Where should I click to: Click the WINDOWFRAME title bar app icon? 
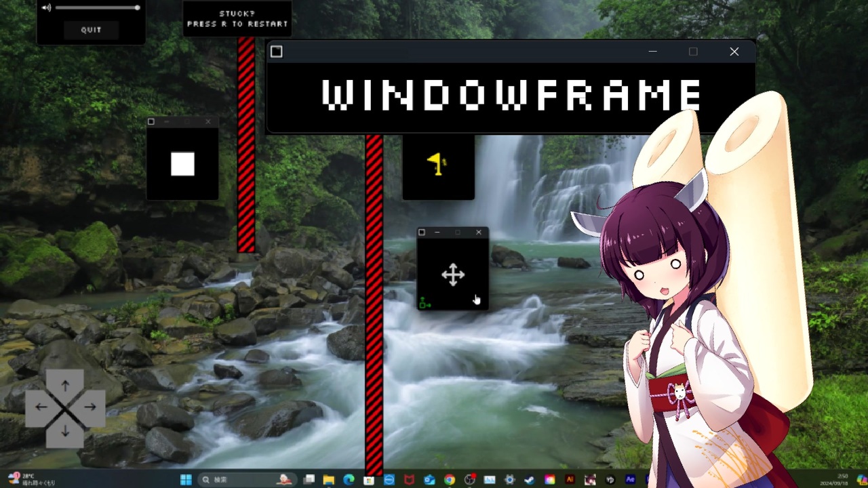coord(276,51)
